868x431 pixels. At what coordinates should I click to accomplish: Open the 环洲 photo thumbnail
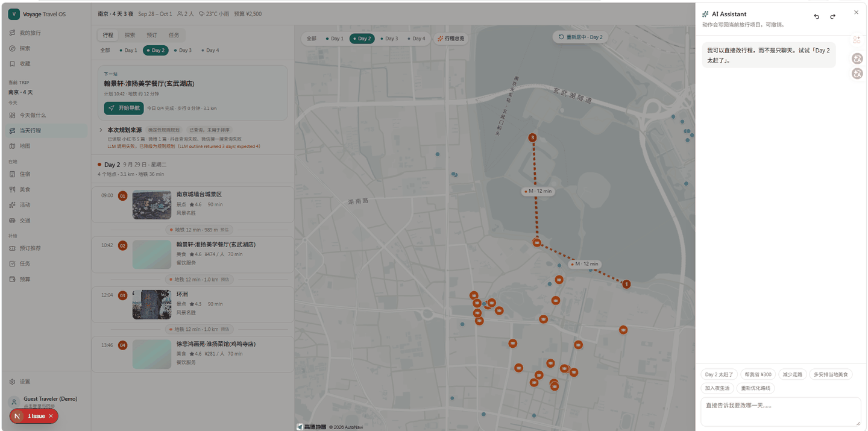coord(152,304)
